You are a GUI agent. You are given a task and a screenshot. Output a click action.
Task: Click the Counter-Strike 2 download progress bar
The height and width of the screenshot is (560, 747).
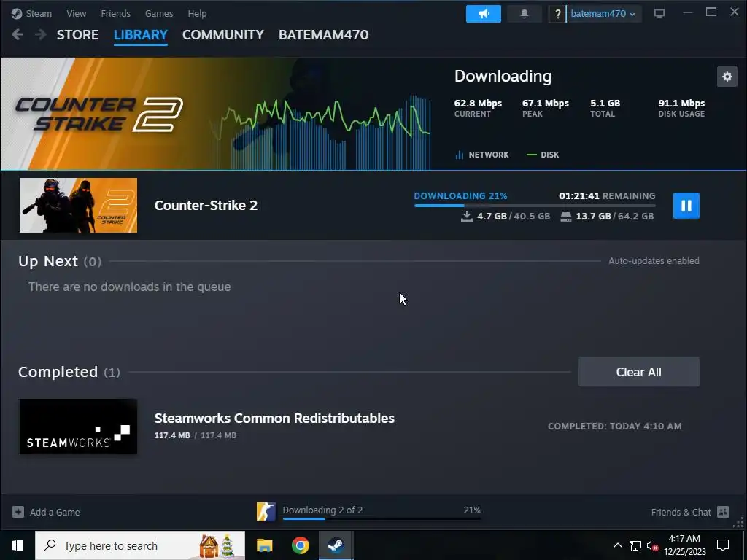click(x=535, y=206)
